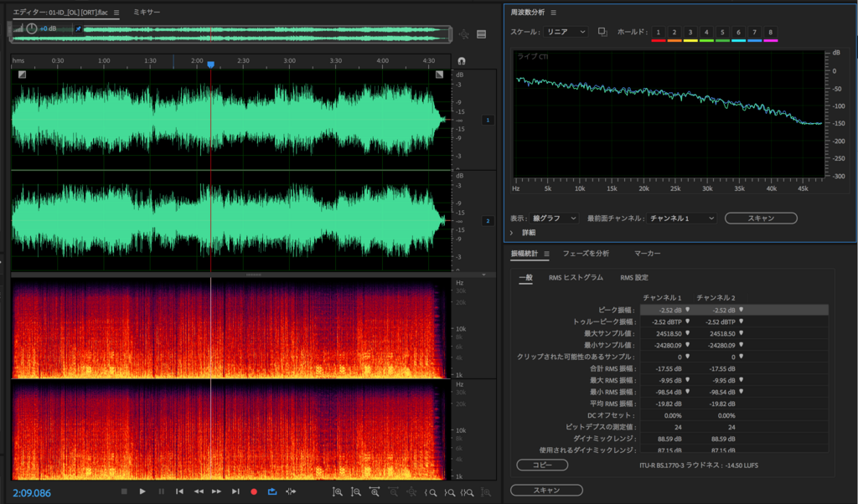Viewport: 858px width, 504px height.
Task: Click marker beside channel 1 ピーク振幅 value
Action: (687, 310)
